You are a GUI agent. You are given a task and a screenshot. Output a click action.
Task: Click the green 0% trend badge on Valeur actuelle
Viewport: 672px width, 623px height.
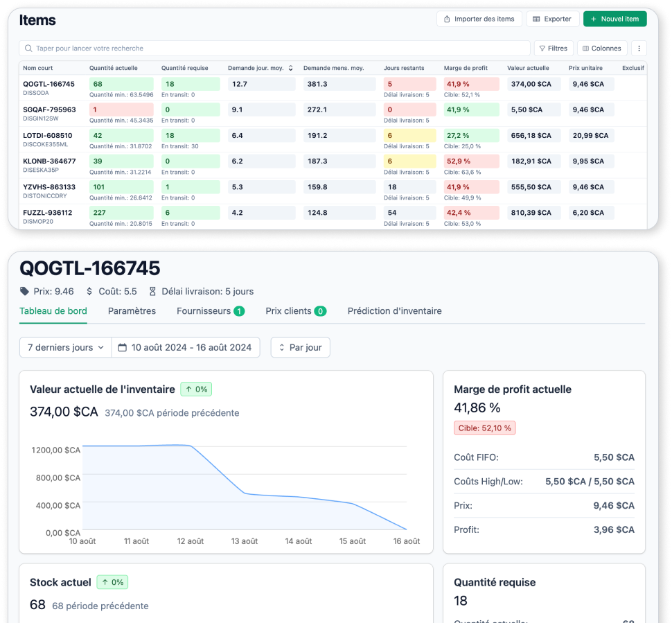point(195,389)
